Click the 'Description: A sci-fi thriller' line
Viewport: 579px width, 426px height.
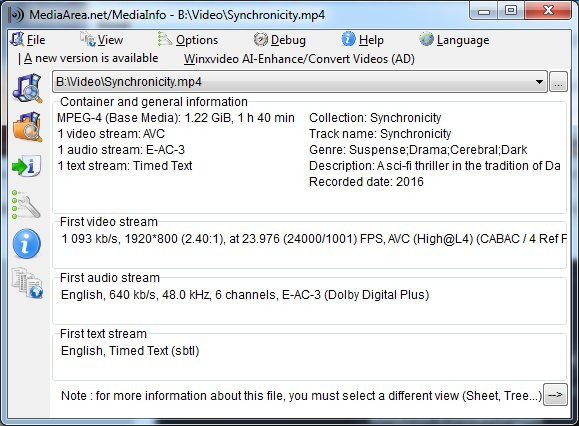435,166
